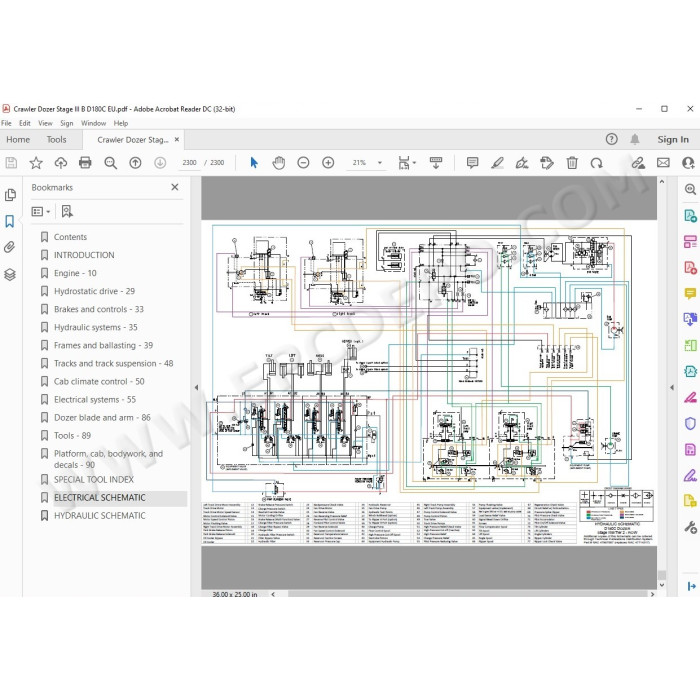Viewport: 700px width, 700px height.
Task: Open More Tools wrench in right pane
Action: pyautogui.click(x=690, y=527)
